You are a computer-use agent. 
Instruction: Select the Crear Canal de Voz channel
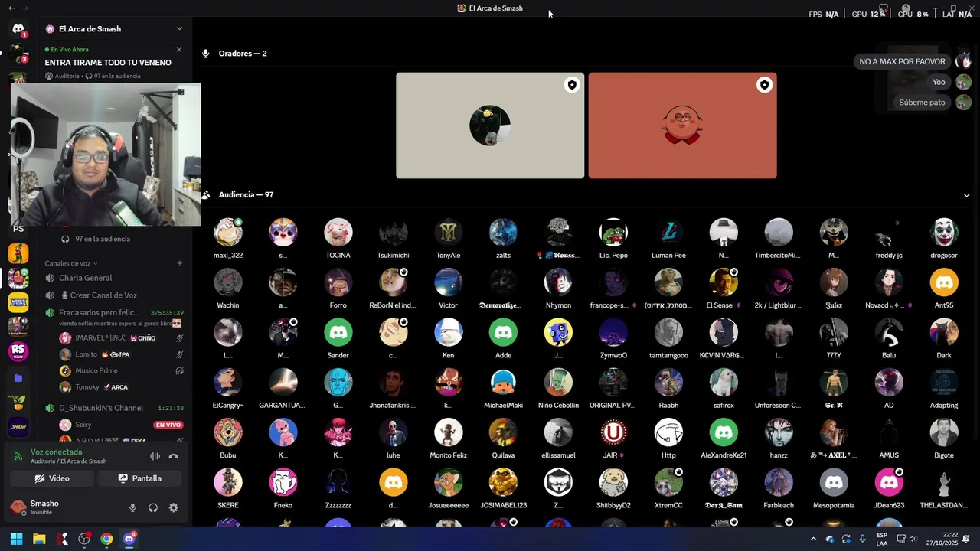[x=114, y=295]
